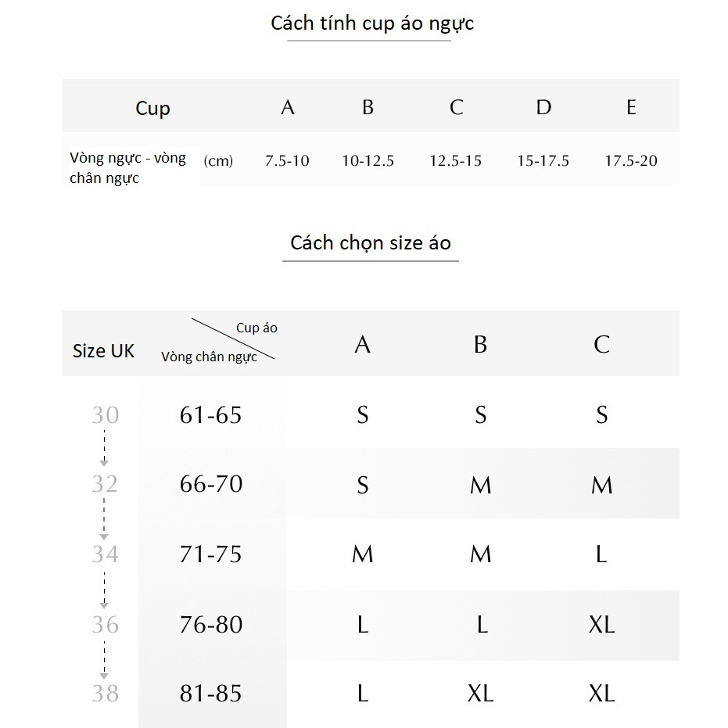
Task: Click the dashed arrow between sizes 30 and 32
Action: 104,448
